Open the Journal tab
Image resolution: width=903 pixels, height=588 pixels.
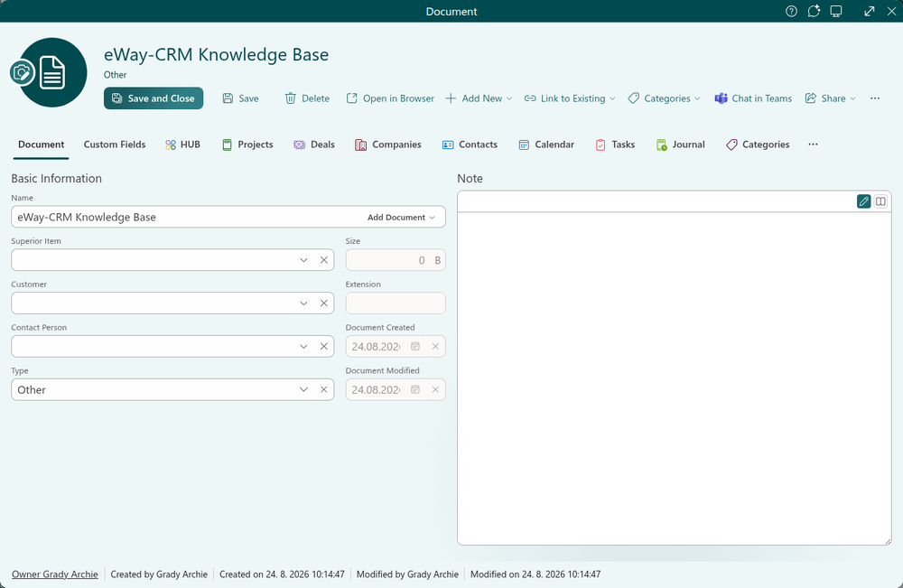[x=681, y=145]
